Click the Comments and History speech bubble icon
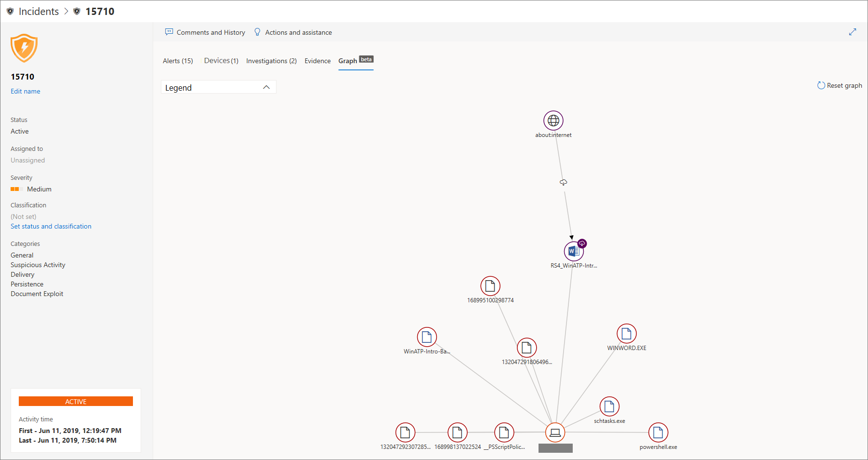 tap(169, 32)
